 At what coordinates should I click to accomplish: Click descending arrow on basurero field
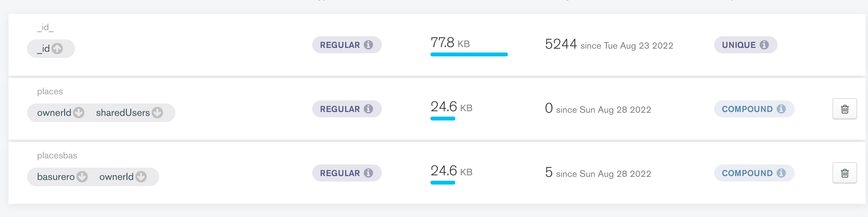(82, 177)
